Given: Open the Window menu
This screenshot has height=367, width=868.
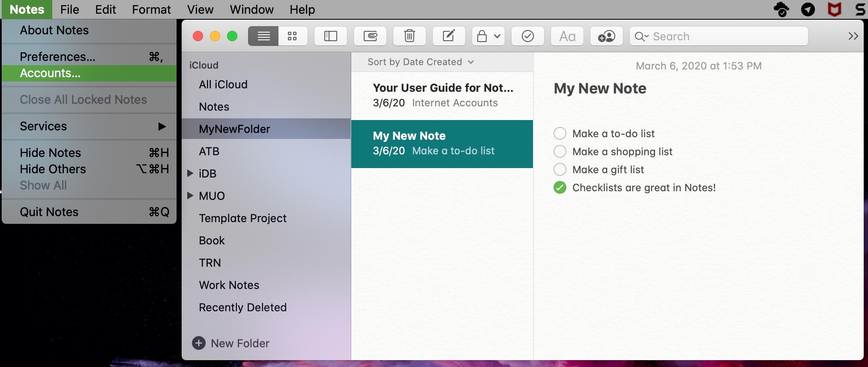Looking at the screenshot, I should click(x=251, y=9).
